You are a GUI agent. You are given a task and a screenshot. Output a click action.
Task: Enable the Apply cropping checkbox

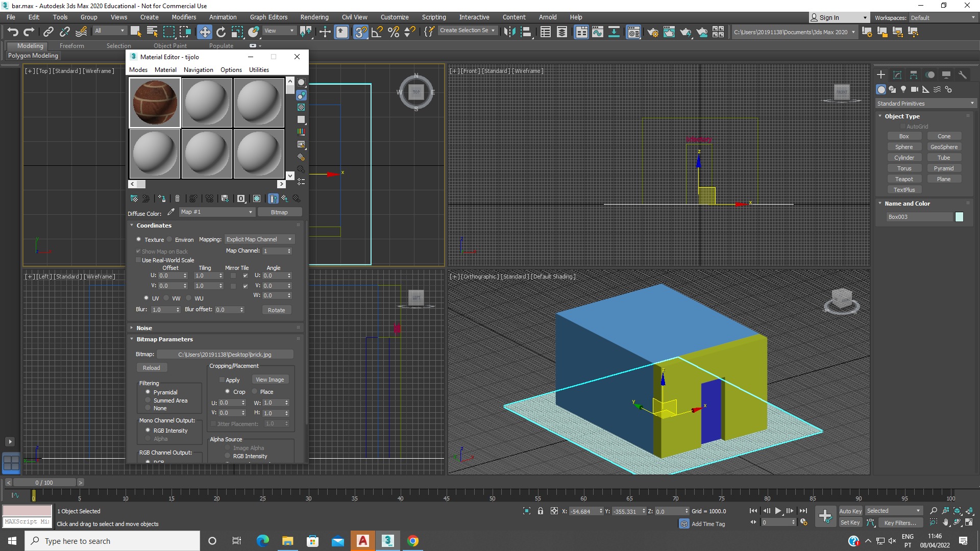[222, 380]
